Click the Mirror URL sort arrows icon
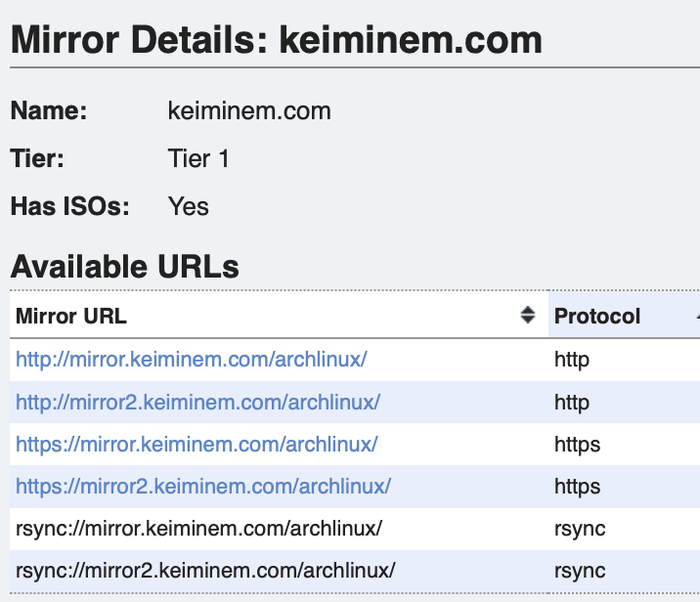 pos(528,315)
